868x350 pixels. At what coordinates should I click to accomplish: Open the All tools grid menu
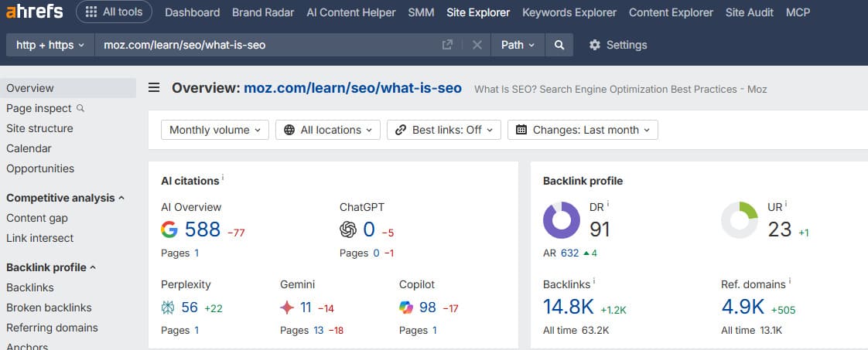(x=114, y=12)
